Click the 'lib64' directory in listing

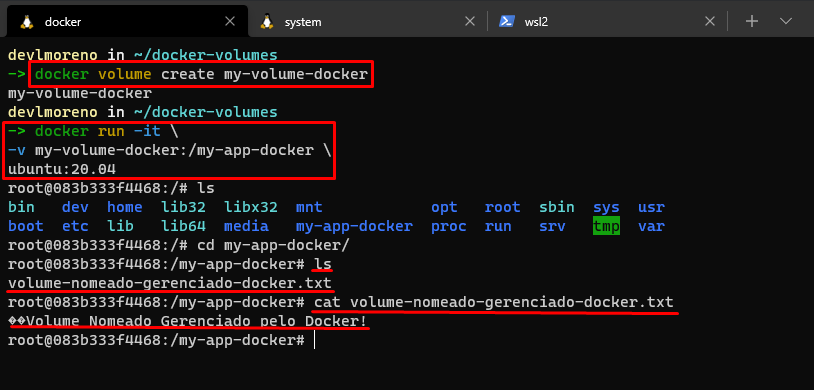(x=183, y=226)
